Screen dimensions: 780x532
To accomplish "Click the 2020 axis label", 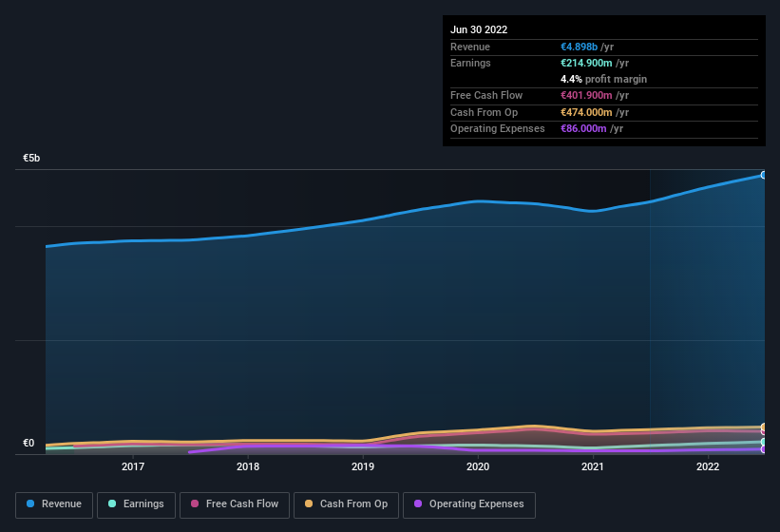I will [x=478, y=466].
